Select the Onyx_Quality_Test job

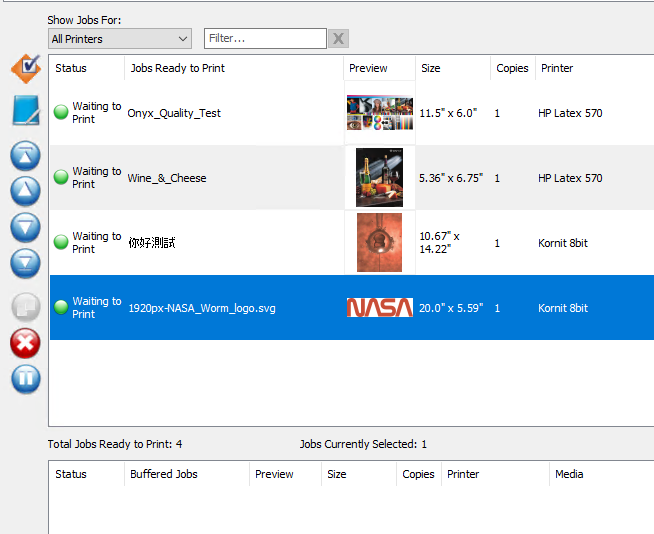click(174, 113)
